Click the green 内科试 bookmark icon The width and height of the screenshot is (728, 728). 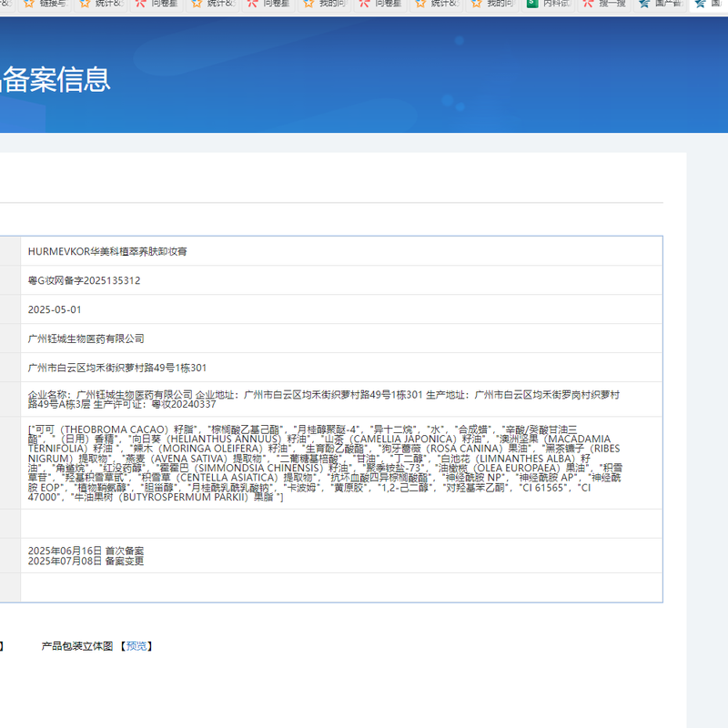[x=532, y=4]
